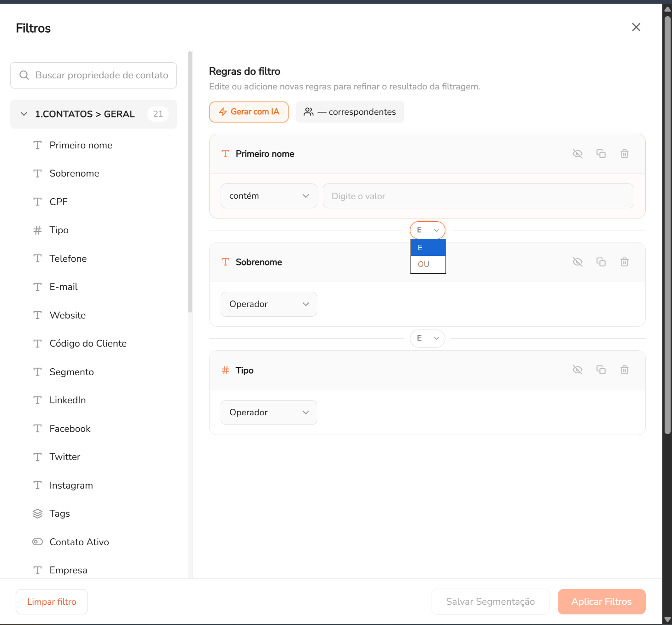Disable the Primeiro nome rule (eye icon)
The height and width of the screenshot is (625, 672).
pyautogui.click(x=578, y=153)
